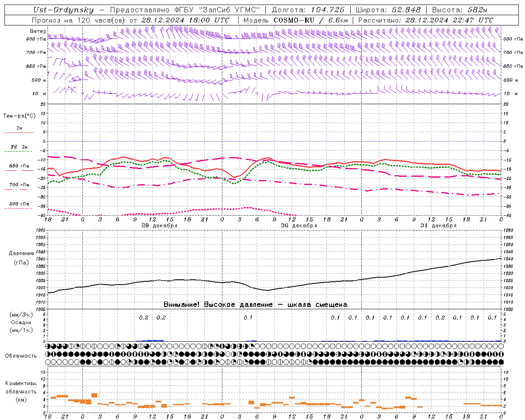Click the 'Тем-ра(°C)' temperature panel label
The width and height of the screenshot is (525, 420).
19,116
